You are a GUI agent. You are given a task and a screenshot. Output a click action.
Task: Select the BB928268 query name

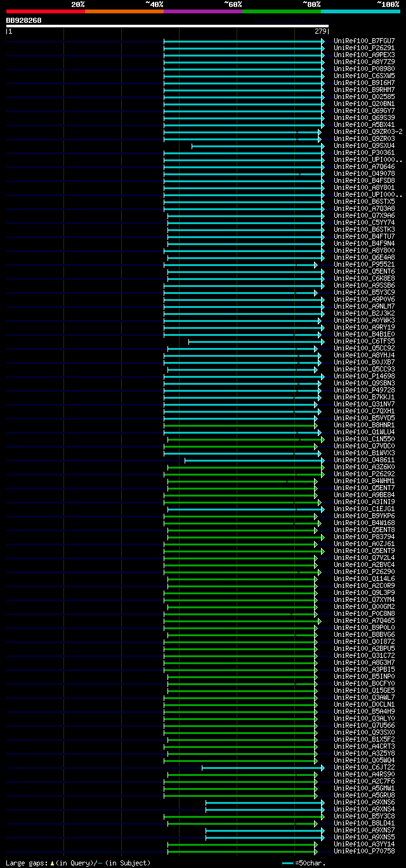(x=24, y=20)
